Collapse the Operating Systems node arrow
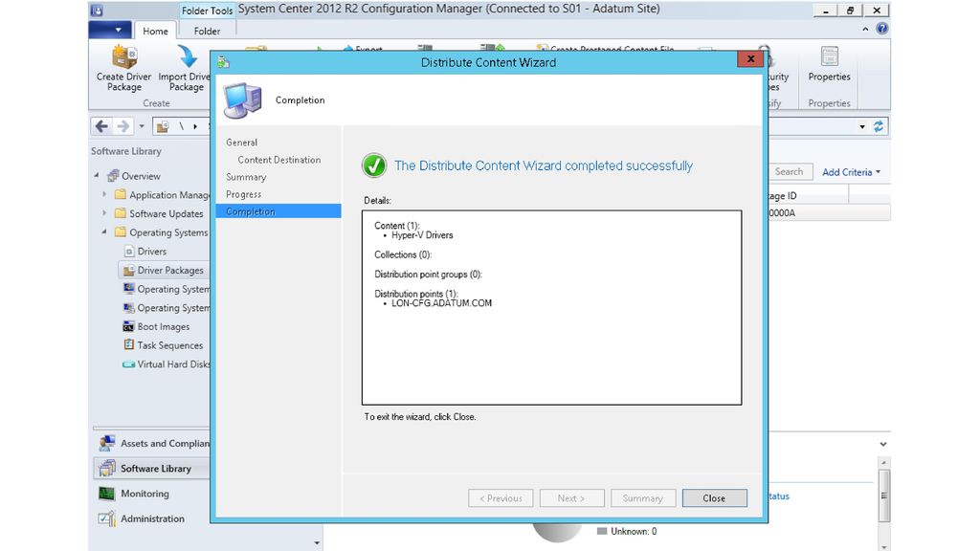 click(104, 231)
